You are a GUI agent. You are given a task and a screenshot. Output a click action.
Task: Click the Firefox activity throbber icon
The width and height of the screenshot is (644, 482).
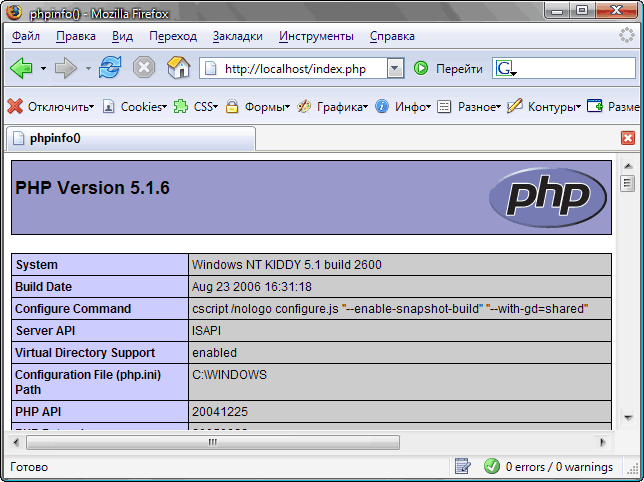627,35
